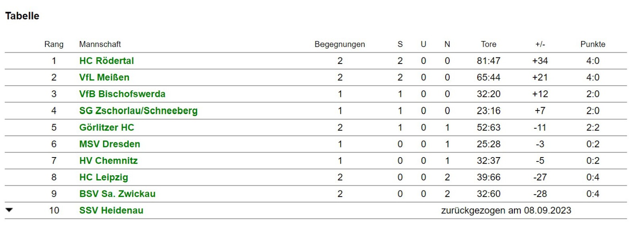Open SG Zschorlau/Schneeberg team page
The image size is (644, 225).
point(138,110)
